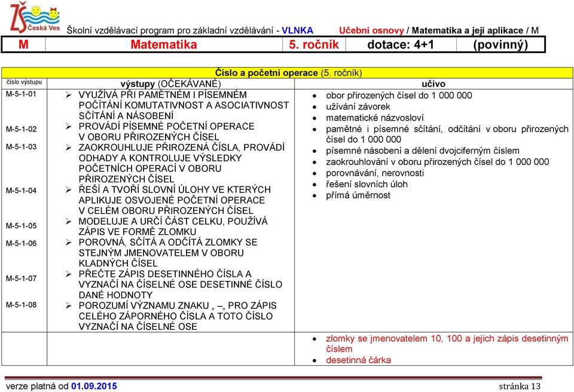
Task: Click 'ZÁPIS VE FORMĚ ZLOMKU' line
Action: [x=138, y=232]
